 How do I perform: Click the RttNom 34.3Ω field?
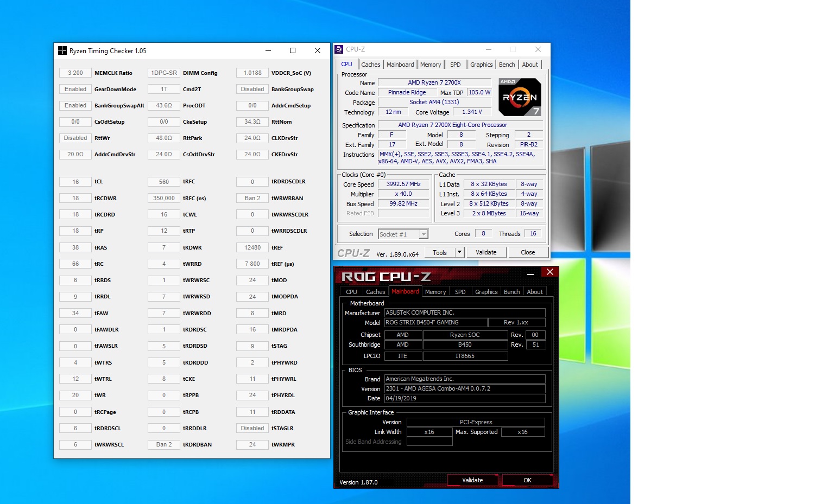pos(252,122)
